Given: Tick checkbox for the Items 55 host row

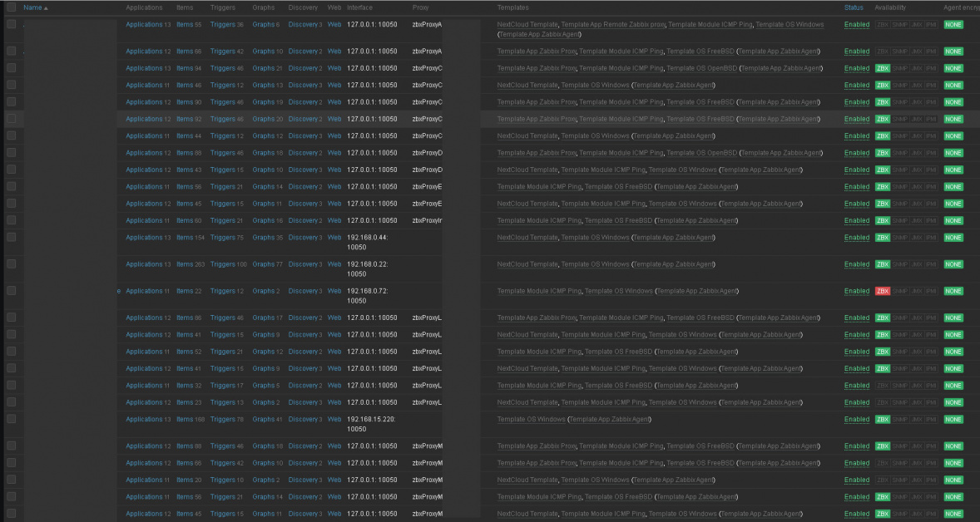Looking at the screenshot, I should pyautogui.click(x=12, y=24).
